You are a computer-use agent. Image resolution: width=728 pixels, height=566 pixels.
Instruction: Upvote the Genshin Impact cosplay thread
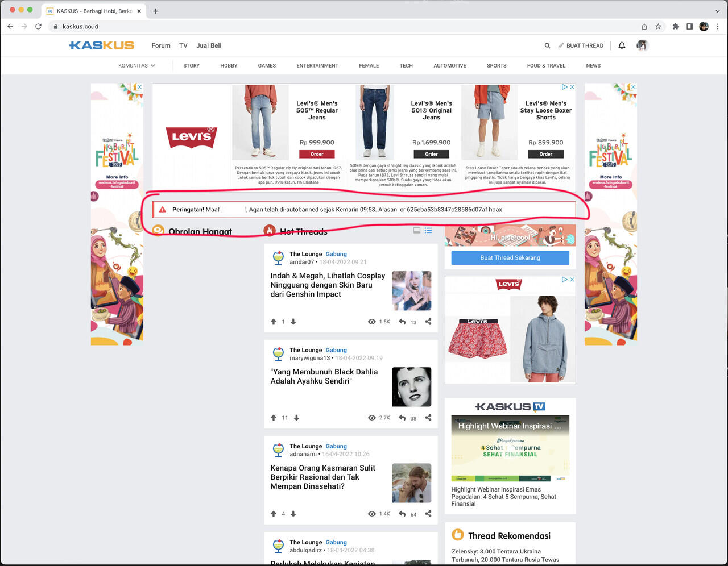(274, 322)
